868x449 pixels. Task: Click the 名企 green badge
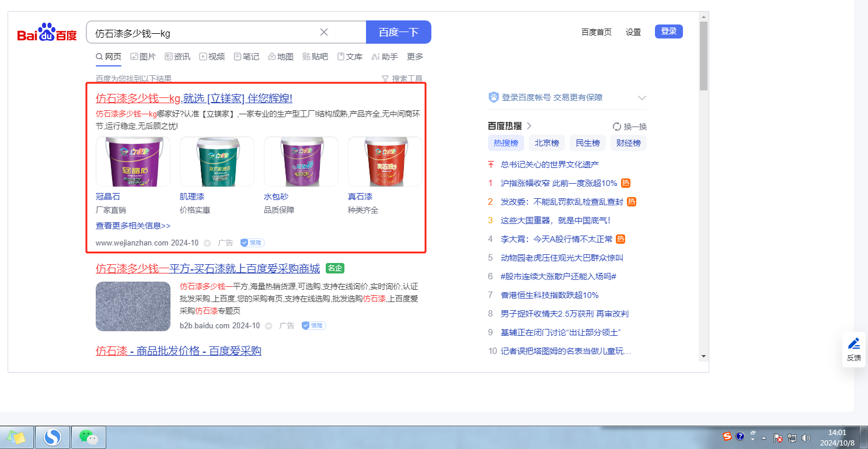tap(335, 268)
